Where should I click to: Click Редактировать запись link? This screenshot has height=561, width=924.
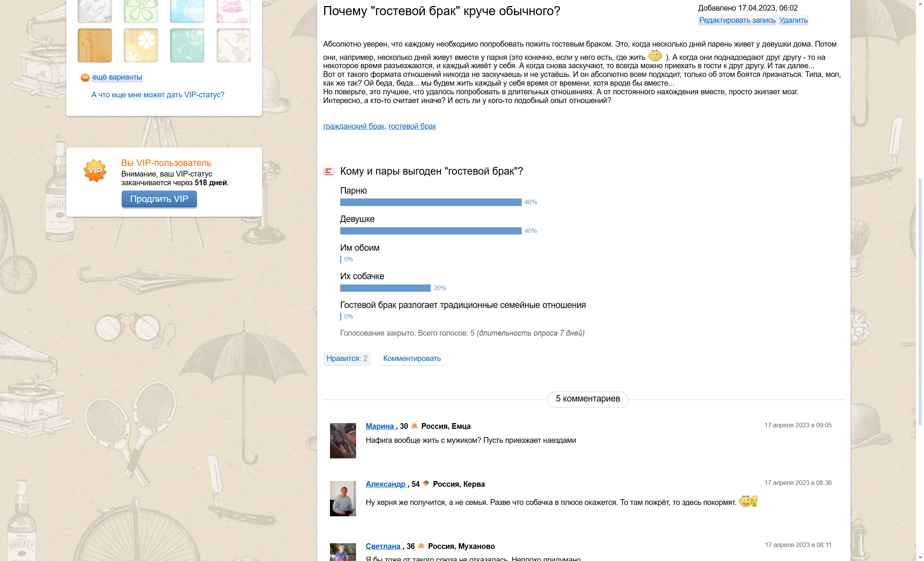pyautogui.click(x=737, y=20)
